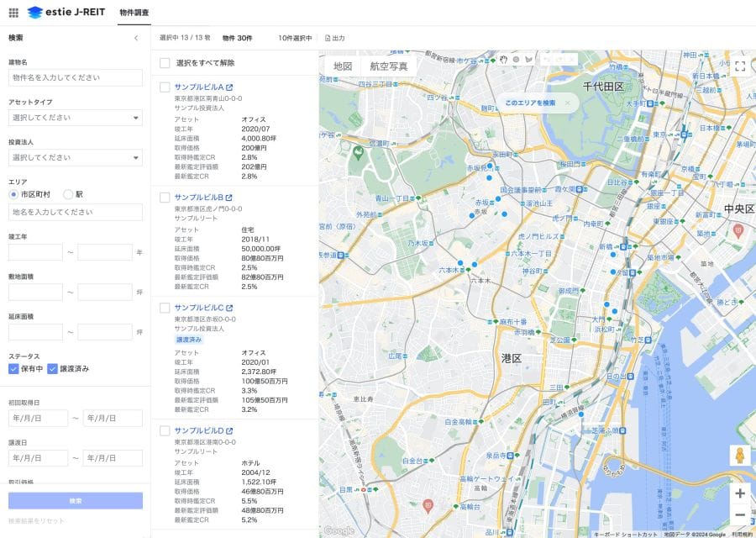Click the red pin near 中央区
This screenshot has width=756, height=538.
[738, 230]
